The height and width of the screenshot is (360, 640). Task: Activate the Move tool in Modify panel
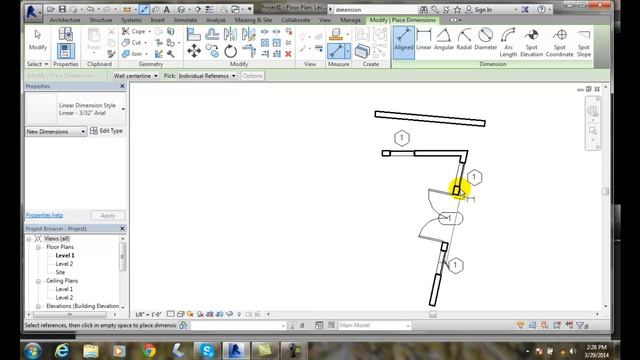[194, 51]
